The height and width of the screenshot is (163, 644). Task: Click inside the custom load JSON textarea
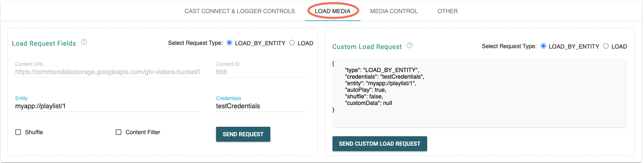480,93
